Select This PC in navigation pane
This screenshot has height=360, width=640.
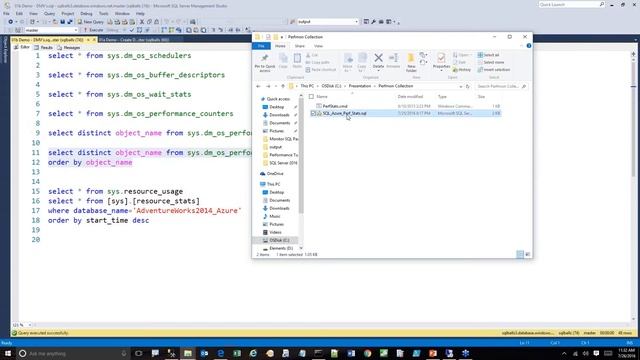pos(273,184)
